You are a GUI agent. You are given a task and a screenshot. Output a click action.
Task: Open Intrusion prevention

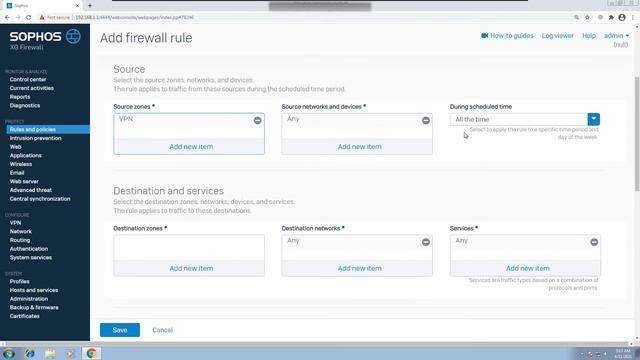click(x=36, y=138)
